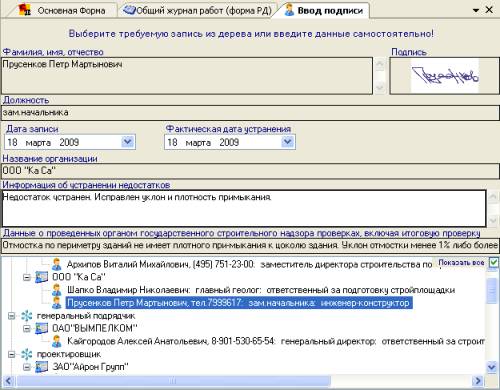This screenshot has width=500, height=390.
Task: Select проектировщик tree item
Action: [69, 354]
